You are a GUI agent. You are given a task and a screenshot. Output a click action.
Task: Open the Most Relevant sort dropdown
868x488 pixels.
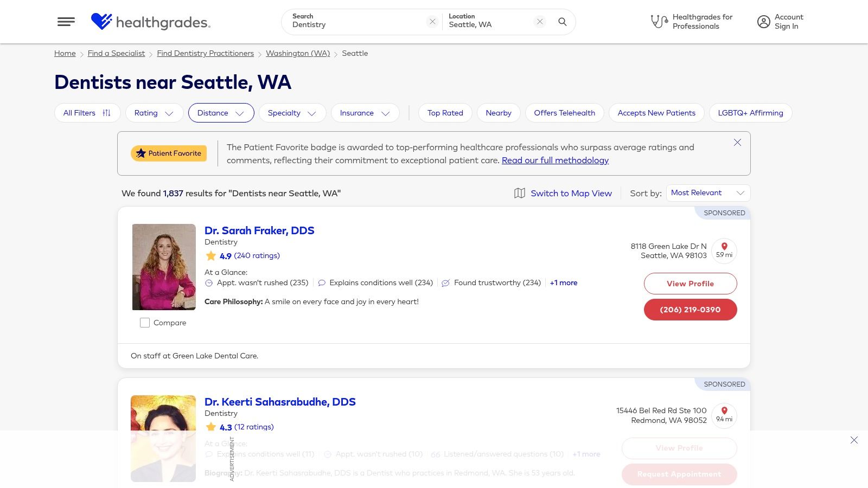[x=707, y=192]
